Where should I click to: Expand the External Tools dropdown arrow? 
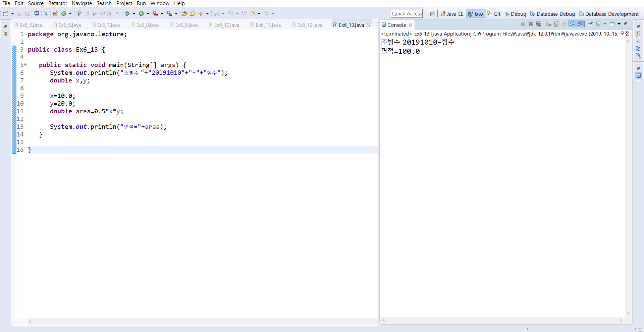176,14
